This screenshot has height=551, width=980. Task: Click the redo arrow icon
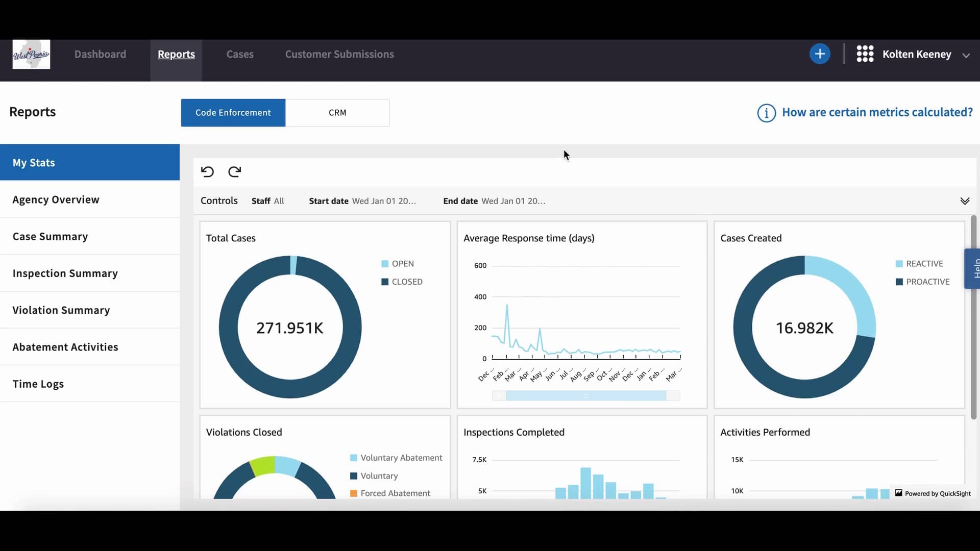pyautogui.click(x=234, y=172)
